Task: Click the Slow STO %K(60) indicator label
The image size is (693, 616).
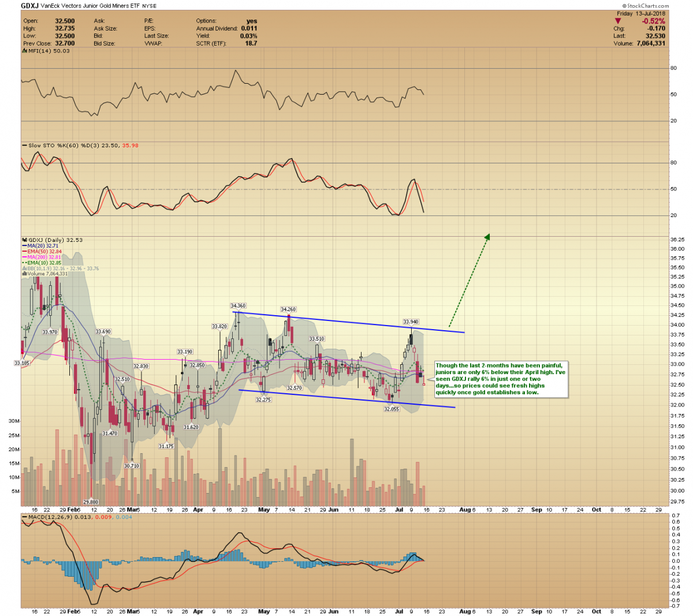Action: point(54,145)
